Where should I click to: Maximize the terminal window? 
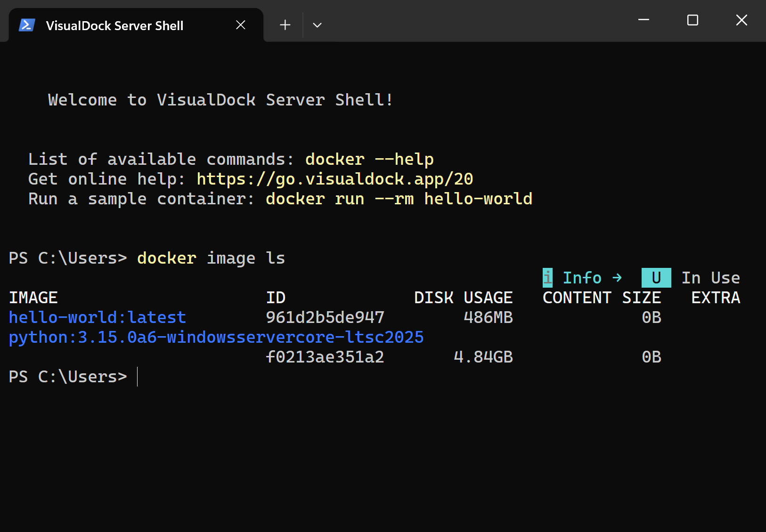(x=693, y=20)
